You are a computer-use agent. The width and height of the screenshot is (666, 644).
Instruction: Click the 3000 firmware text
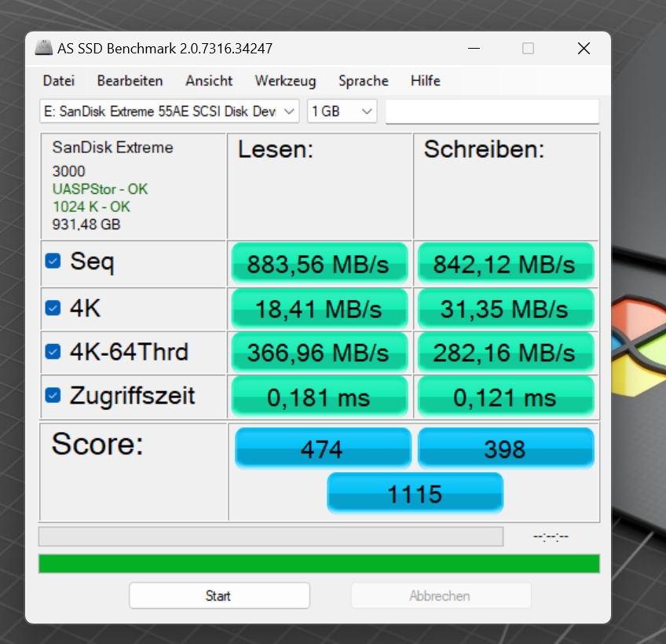69,171
